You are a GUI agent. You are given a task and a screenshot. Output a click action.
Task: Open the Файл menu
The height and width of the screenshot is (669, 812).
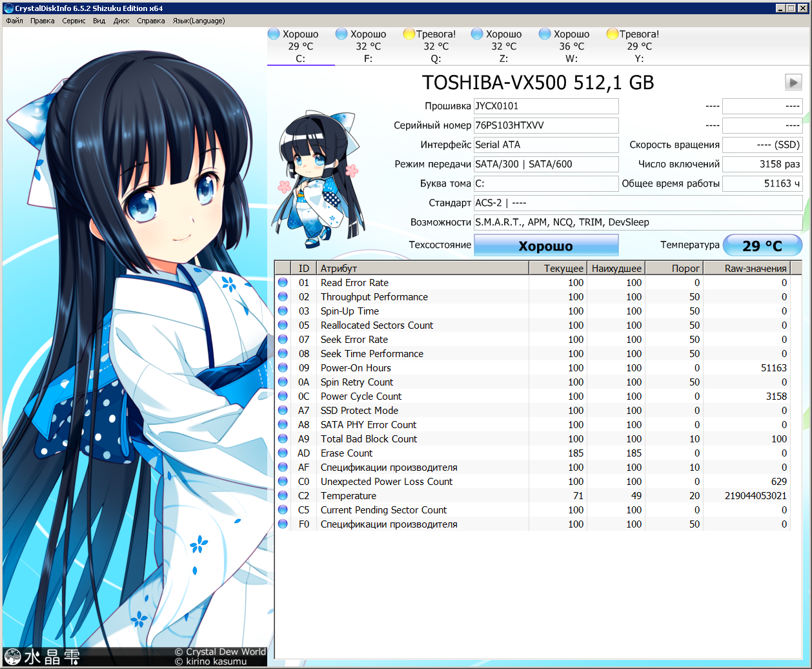[14, 21]
